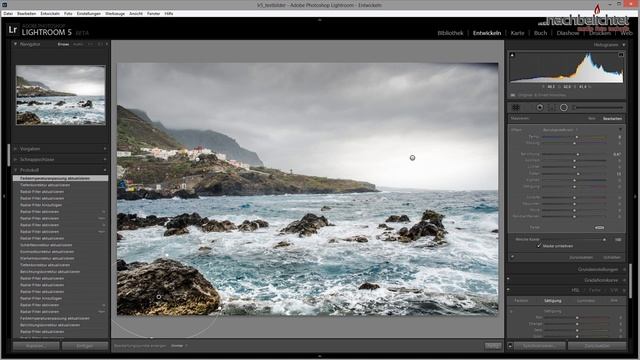
Task: Hide the right panel via edge arrow
Action: coord(636,196)
